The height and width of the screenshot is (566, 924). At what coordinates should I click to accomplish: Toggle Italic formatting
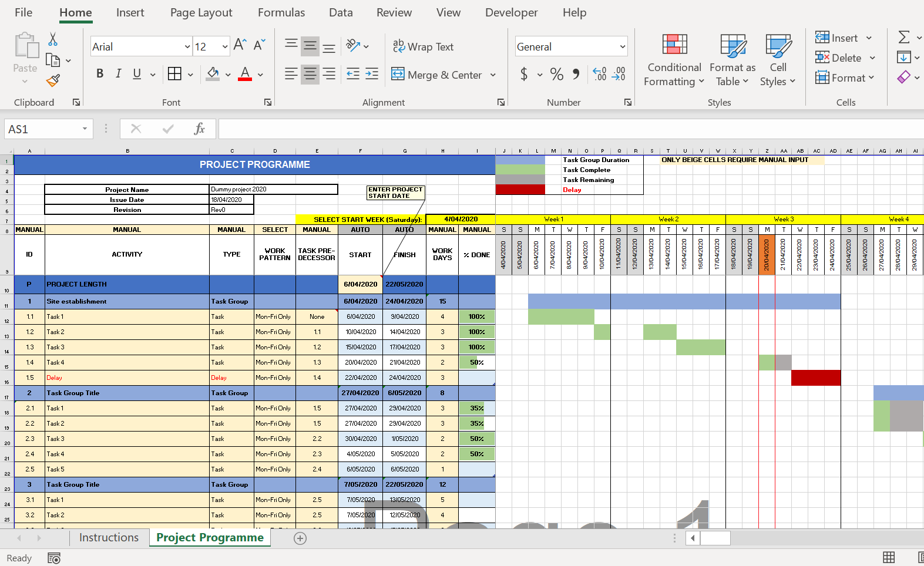(x=118, y=73)
